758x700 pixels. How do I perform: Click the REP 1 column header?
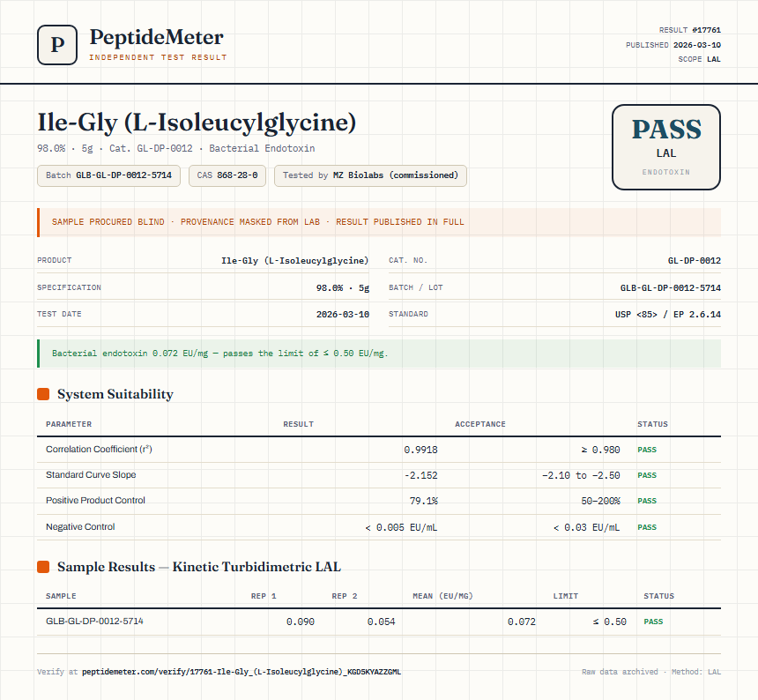264,596
